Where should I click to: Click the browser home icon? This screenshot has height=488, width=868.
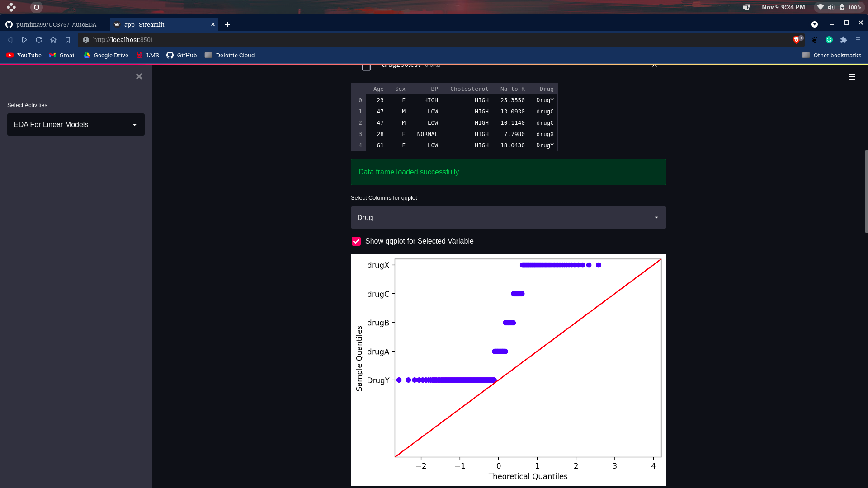53,40
